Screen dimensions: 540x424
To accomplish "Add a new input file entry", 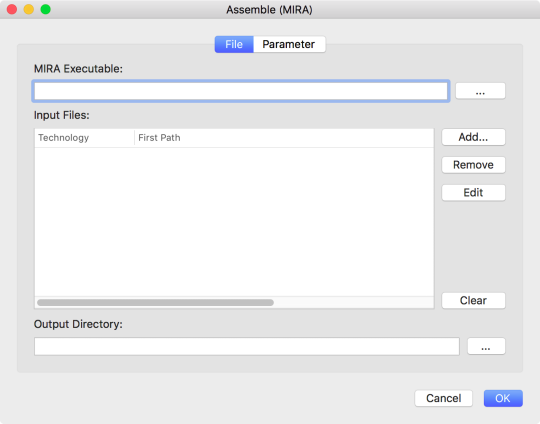I will [473, 137].
